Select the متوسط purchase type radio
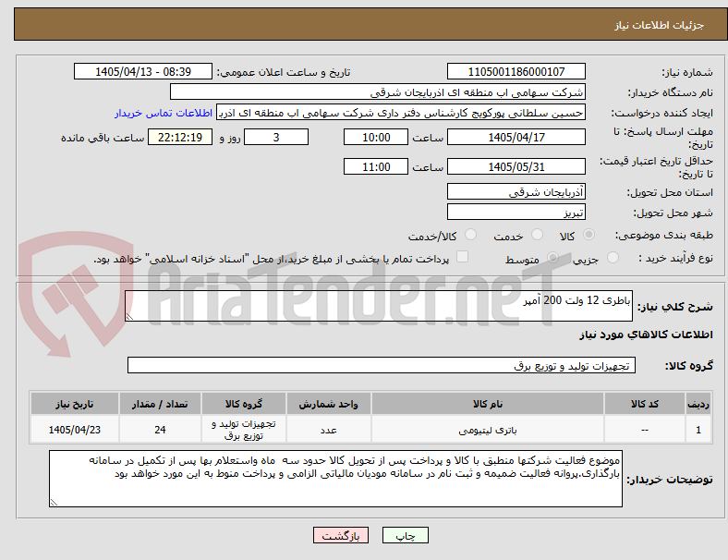The width and height of the screenshot is (728, 560). [552, 257]
